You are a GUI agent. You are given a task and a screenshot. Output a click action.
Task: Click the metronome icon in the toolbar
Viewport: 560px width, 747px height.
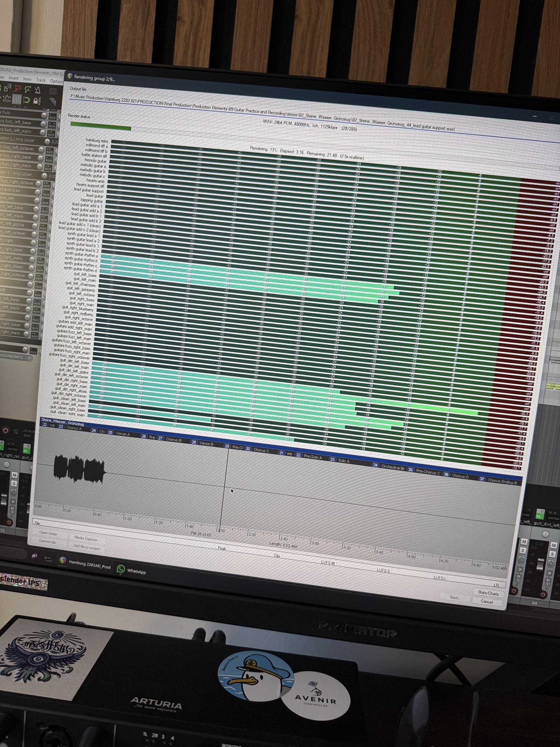pyautogui.click(x=38, y=90)
